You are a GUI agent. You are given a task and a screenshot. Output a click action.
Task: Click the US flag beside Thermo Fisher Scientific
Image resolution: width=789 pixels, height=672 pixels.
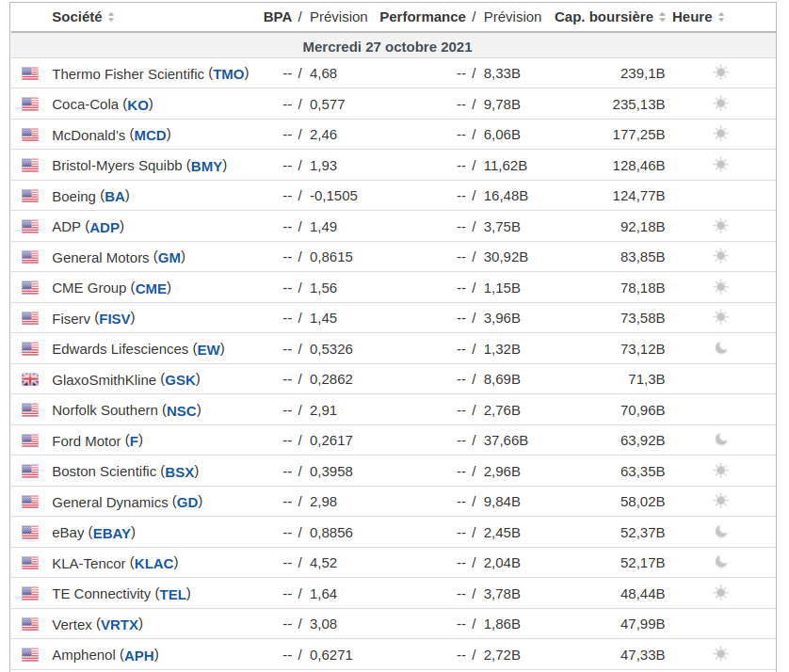tap(30, 74)
